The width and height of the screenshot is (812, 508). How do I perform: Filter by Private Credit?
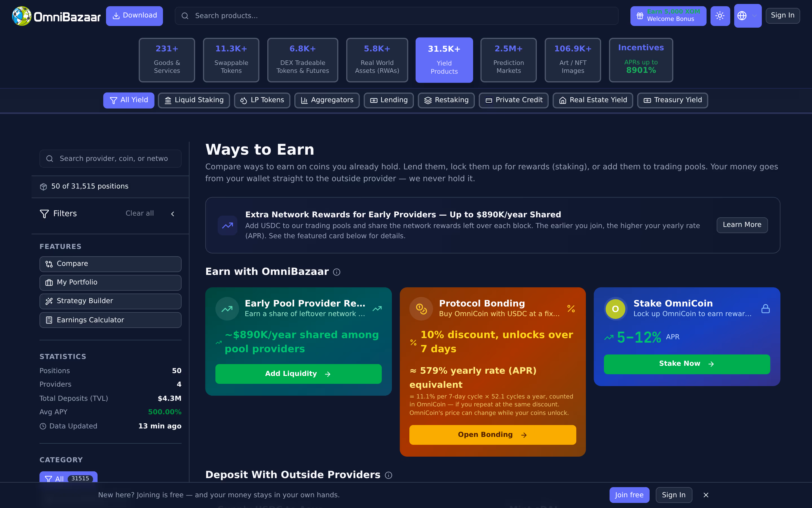[x=514, y=100]
